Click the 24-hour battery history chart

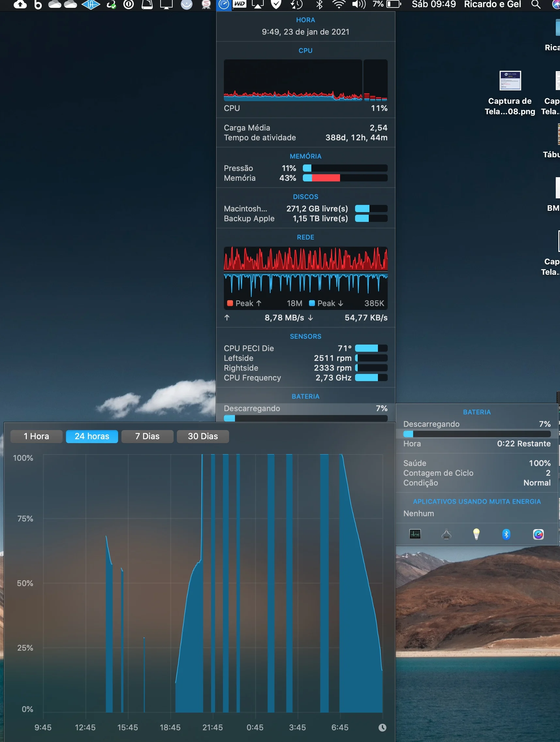[213, 583]
